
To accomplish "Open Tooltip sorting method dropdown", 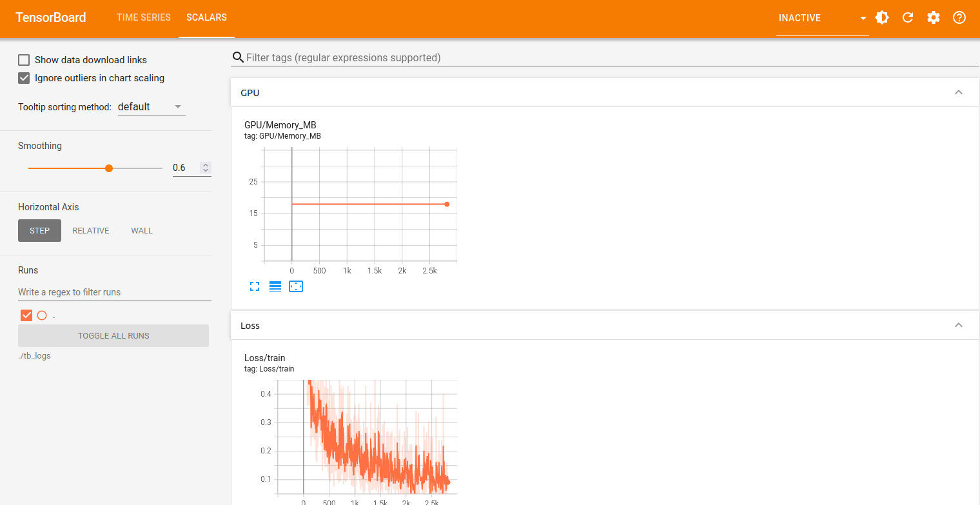I will pyautogui.click(x=152, y=107).
